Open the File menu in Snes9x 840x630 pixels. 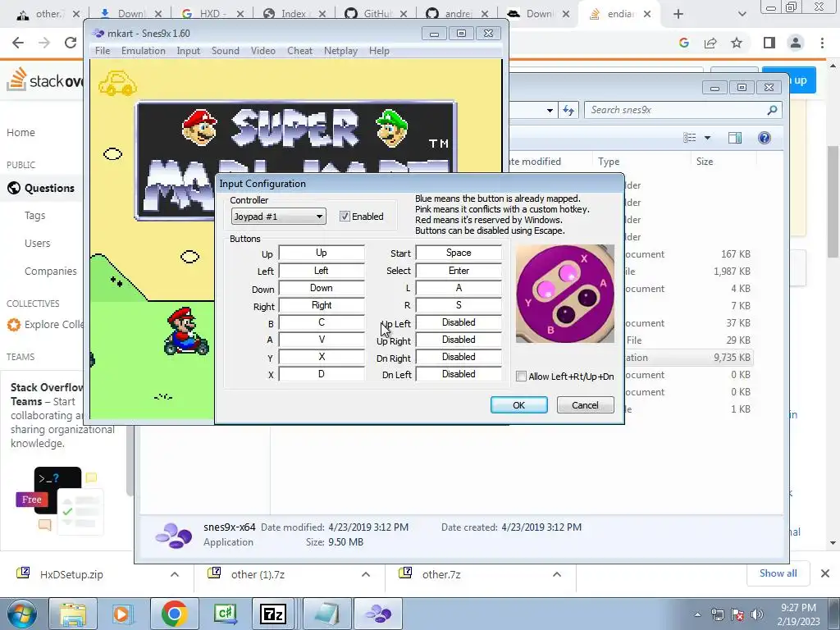click(103, 51)
